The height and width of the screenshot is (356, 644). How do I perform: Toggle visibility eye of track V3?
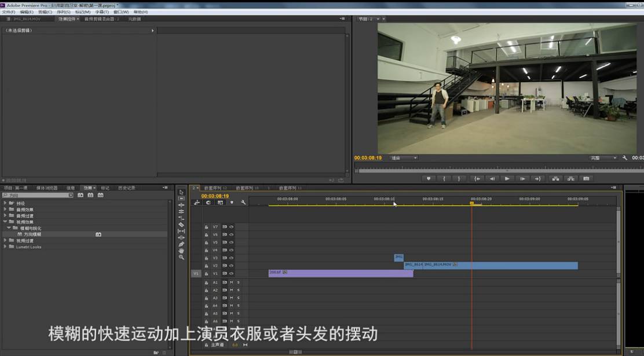231,258
